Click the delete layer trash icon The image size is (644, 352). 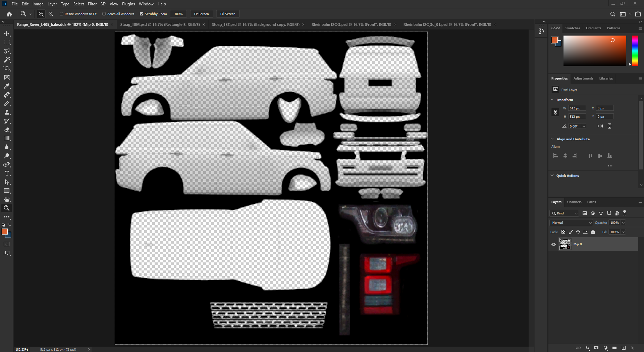tap(633, 348)
